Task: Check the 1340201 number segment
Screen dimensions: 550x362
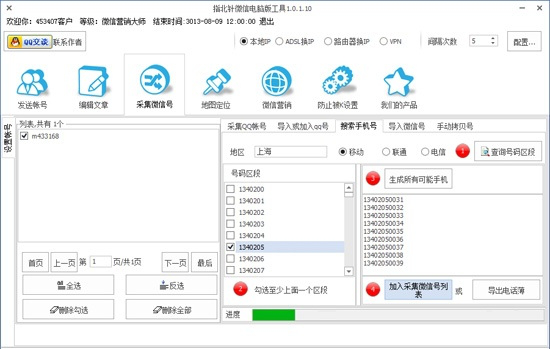Action: [230, 201]
